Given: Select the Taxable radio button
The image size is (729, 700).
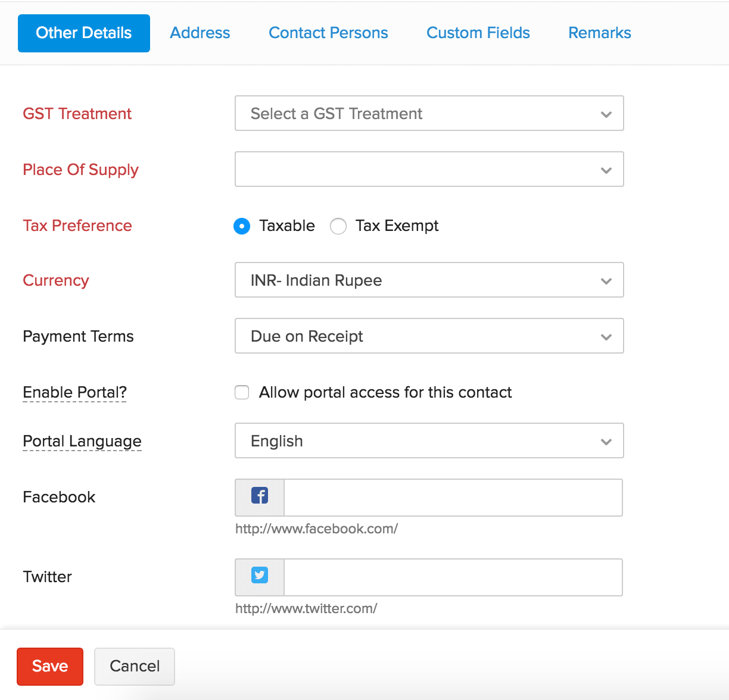Looking at the screenshot, I should [242, 226].
